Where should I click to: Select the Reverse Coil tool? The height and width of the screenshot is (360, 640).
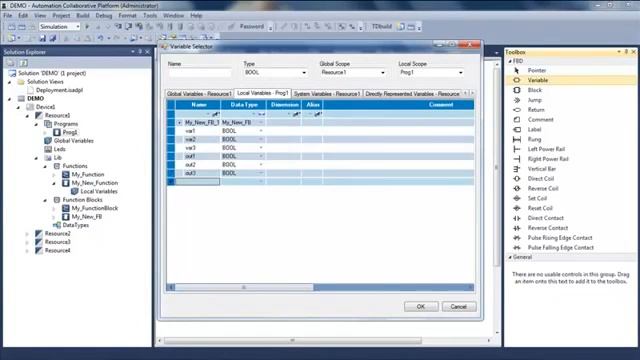click(542, 188)
